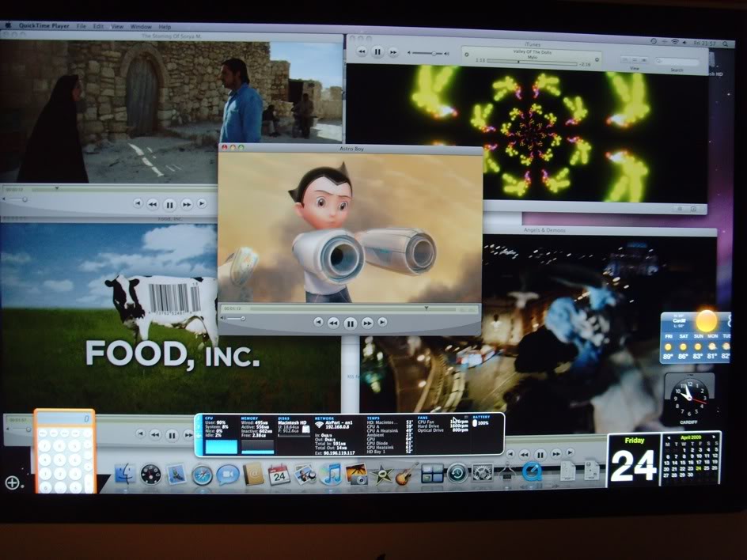Launch iMovie star icon in Dock
The height and width of the screenshot is (560, 747).
[381, 475]
